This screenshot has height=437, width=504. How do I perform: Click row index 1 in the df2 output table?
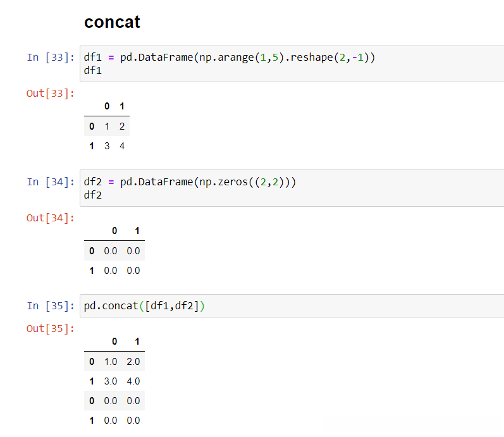coord(92,271)
